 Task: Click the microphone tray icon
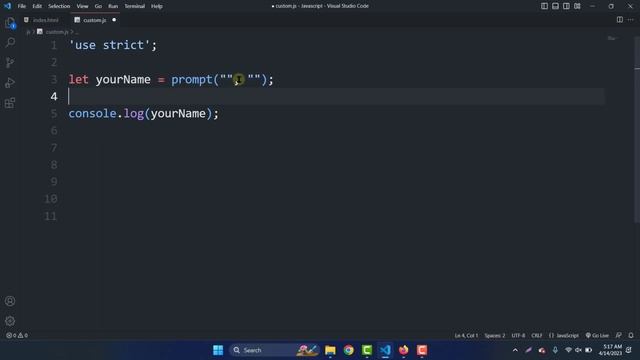555,350
